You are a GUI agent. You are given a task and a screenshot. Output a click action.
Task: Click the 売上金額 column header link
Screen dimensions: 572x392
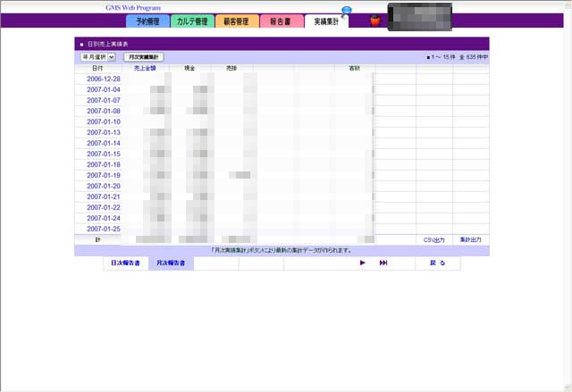point(145,68)
